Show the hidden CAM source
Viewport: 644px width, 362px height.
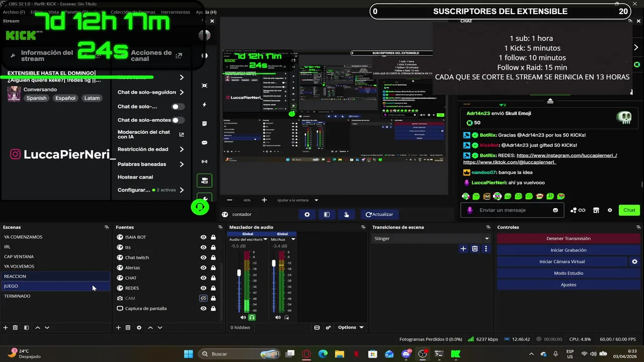tap(203, 298)
